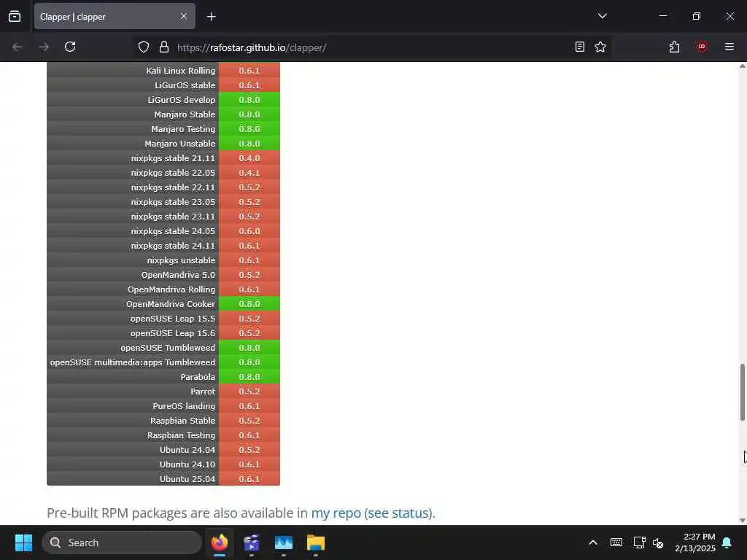Click the Manjaro Stable 0.8.0 version badge
Viewport: 747px width, 560px height.
pos(249,114)
